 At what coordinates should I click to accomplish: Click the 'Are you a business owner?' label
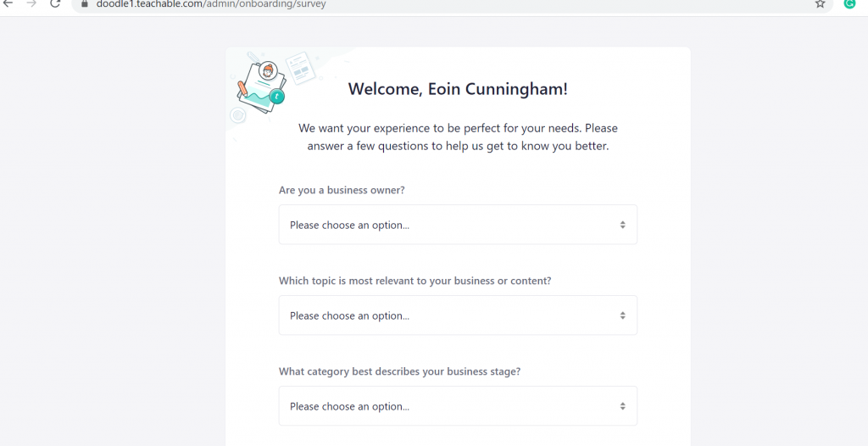(342, 190)
